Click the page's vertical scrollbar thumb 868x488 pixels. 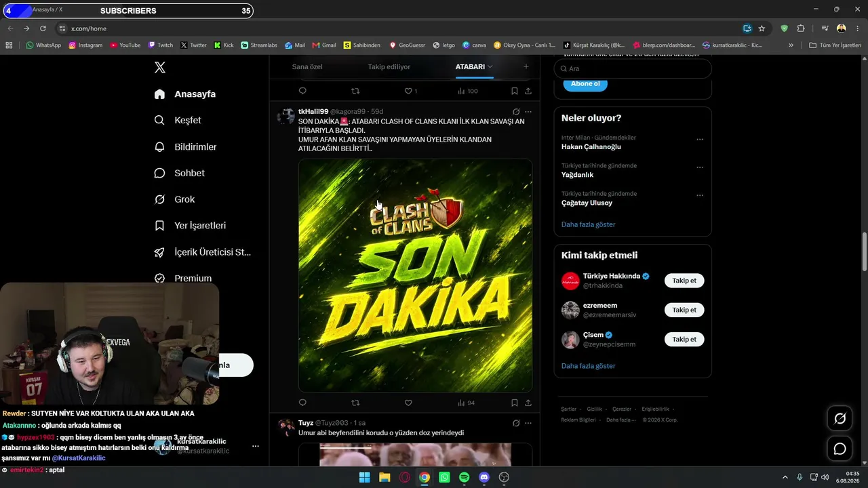click(864, 251)
